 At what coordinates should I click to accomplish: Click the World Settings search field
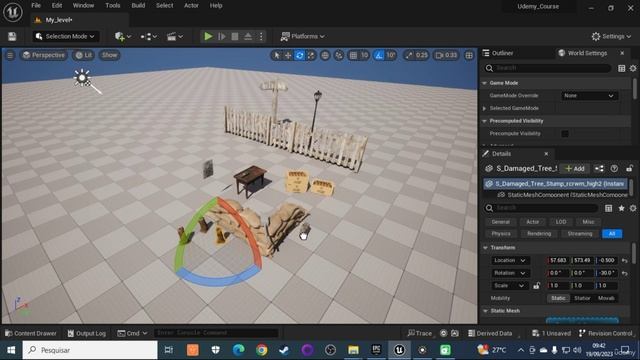(547, 68)
